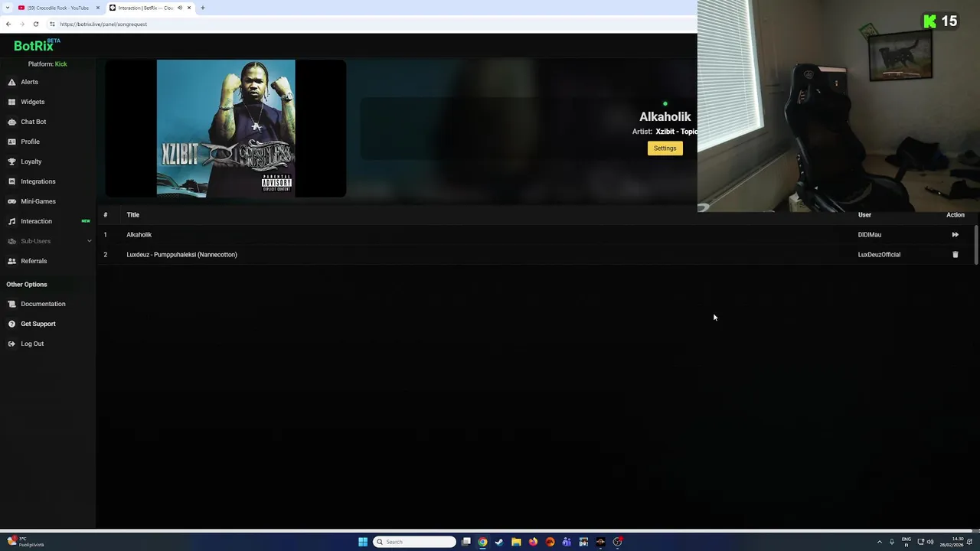The height and width of the screenshot is (551, 980).
Task: Click the Documentation book icon
Action: [11, 304]
